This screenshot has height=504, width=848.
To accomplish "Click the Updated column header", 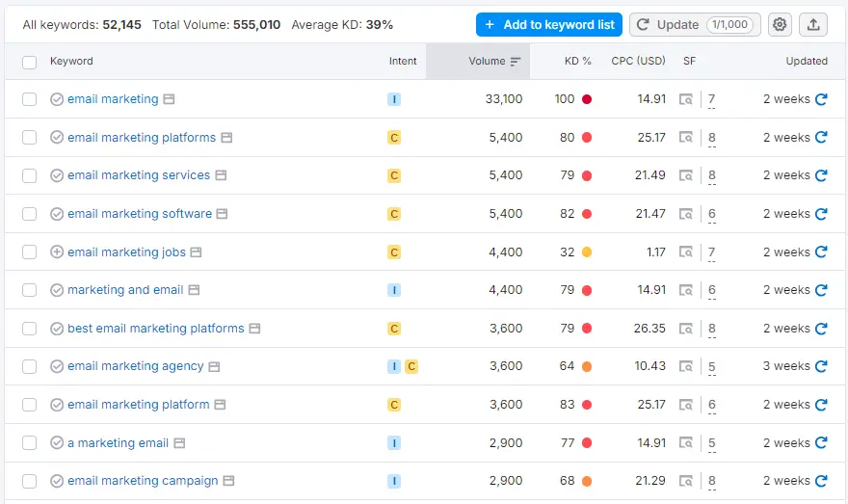I will [x=806, y=62].
